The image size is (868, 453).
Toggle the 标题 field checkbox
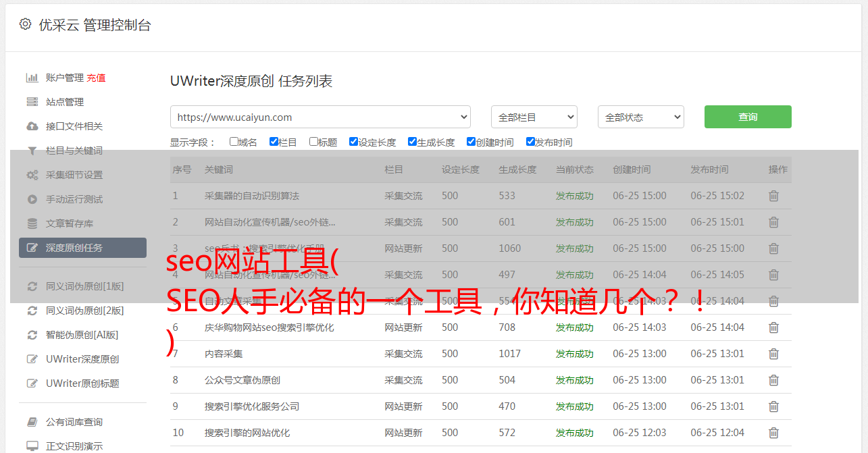pyautogui.click(x=313, y=142)
